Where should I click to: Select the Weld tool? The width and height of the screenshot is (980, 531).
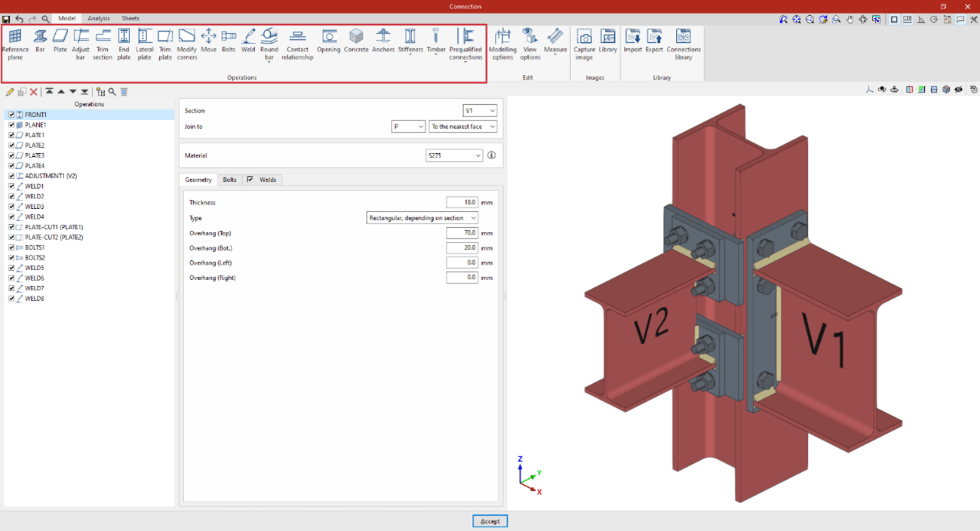pyautogui.click(x=248, y=41)
